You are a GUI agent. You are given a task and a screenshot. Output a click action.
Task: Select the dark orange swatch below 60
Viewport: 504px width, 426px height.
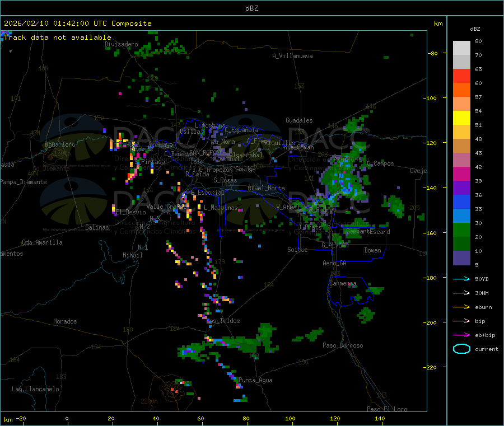(461, 90)
